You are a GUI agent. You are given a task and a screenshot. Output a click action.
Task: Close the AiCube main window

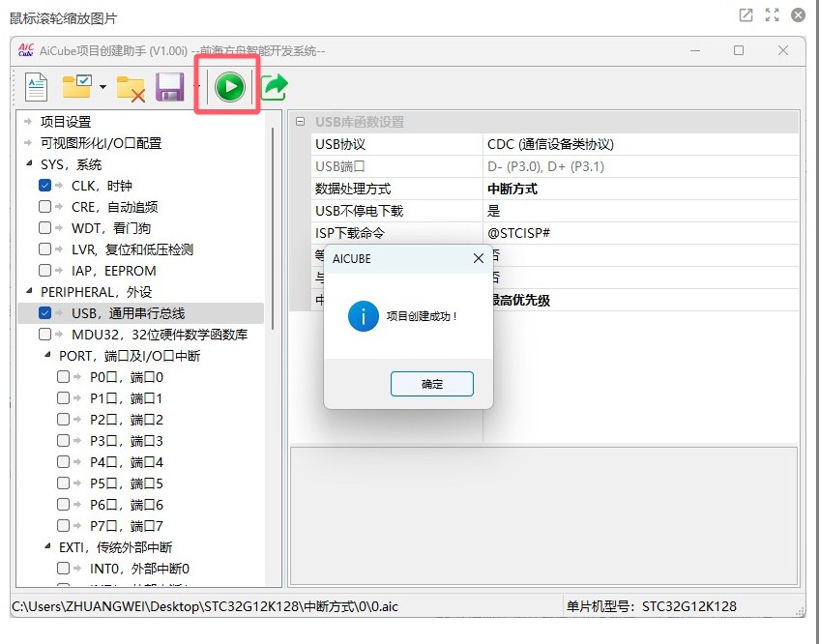[783, 50]
